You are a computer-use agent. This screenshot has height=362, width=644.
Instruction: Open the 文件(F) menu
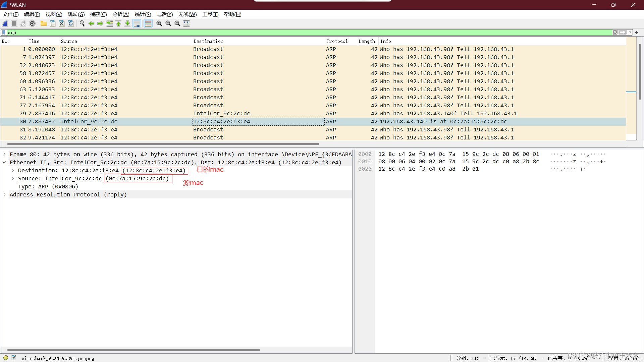(x=10, y=14)
